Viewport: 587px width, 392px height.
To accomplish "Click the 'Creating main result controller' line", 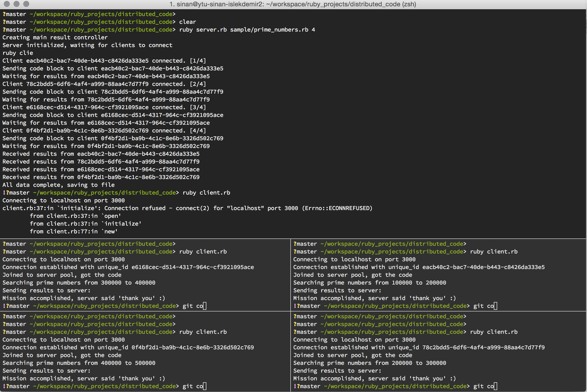I will [x=55, y=37].
